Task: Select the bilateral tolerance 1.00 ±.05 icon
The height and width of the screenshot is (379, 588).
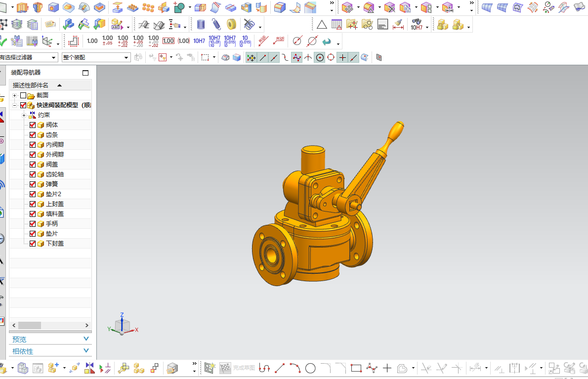Action: [107, 41]
